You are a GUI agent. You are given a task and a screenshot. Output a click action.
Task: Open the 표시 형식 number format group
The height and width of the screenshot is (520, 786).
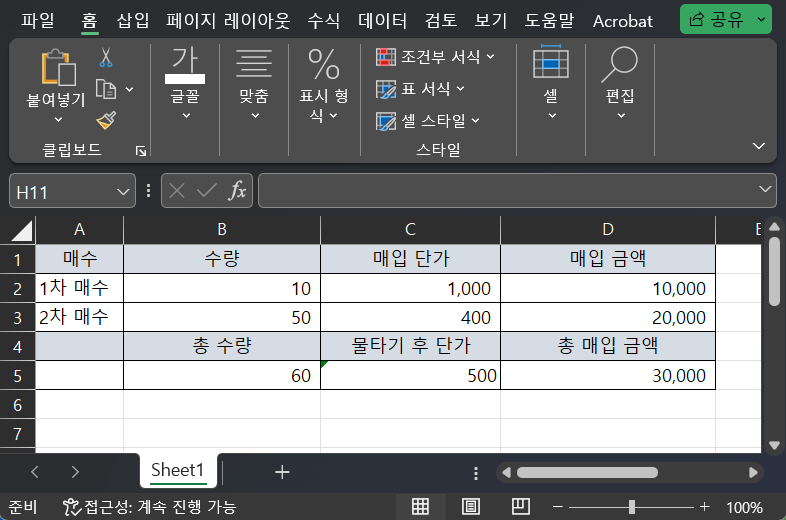pyautogui.click(x=324, y=85)
